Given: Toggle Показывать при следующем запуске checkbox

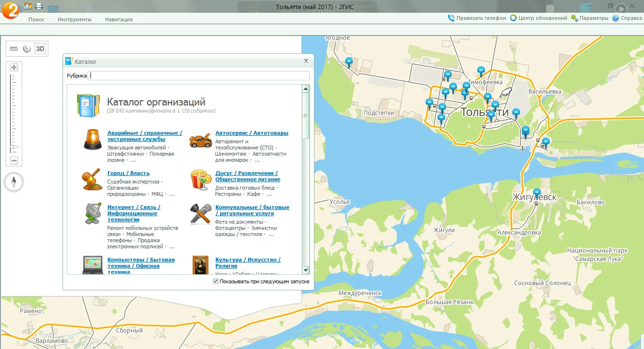Looking at the screenshot, I should click(x=215, y=281).
